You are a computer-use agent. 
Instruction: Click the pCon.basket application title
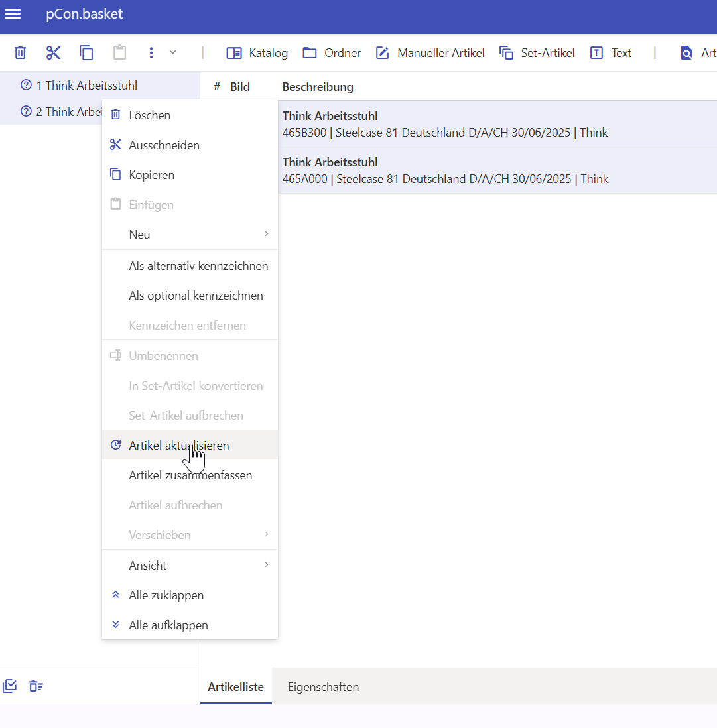84,14
